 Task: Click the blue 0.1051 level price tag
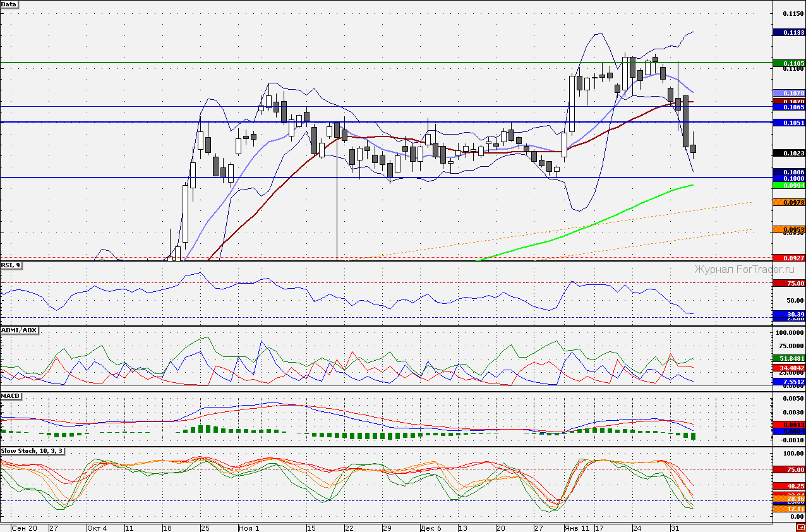point(789,123)
